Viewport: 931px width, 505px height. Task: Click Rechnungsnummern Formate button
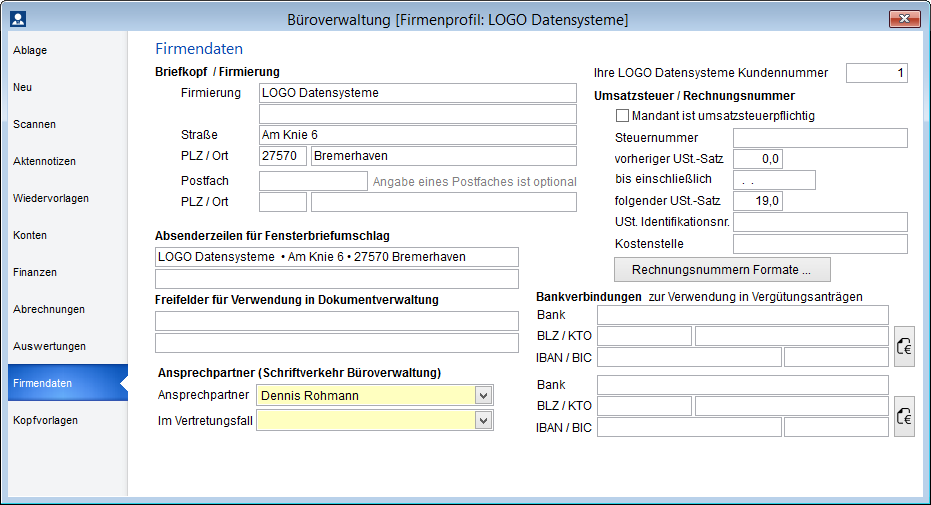point(722,270)
